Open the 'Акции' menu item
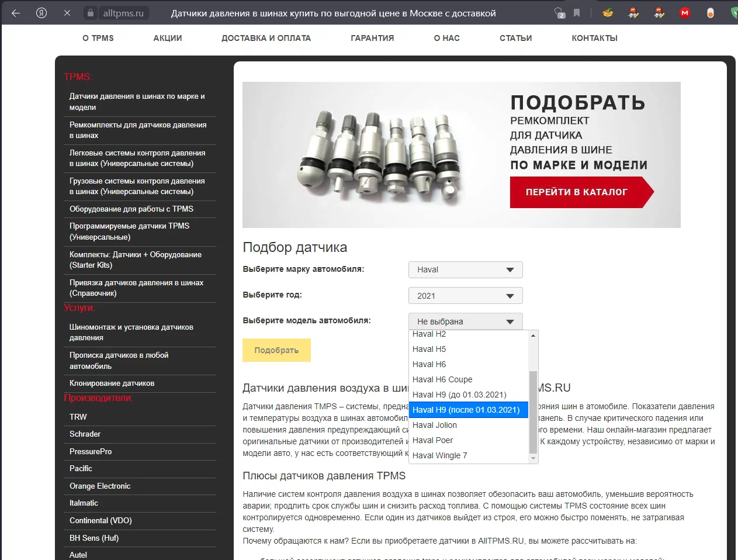738x560 pixels. [x=168, y=38]
